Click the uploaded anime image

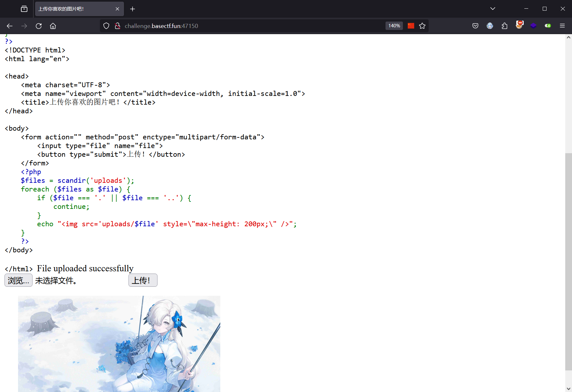[119, 344]
